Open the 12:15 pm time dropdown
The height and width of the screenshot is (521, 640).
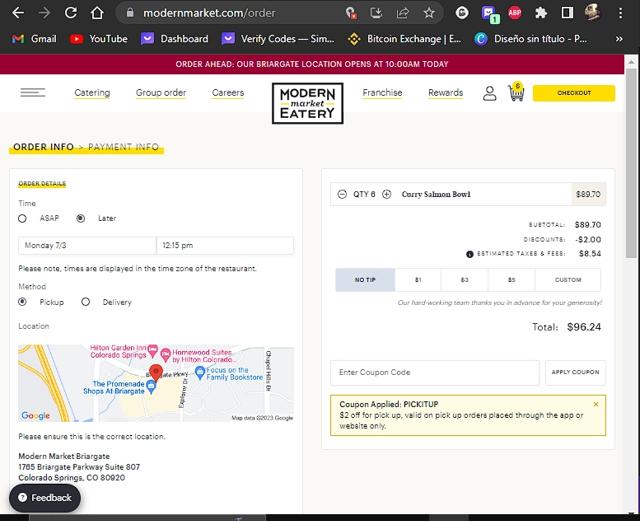pos(225,245)
